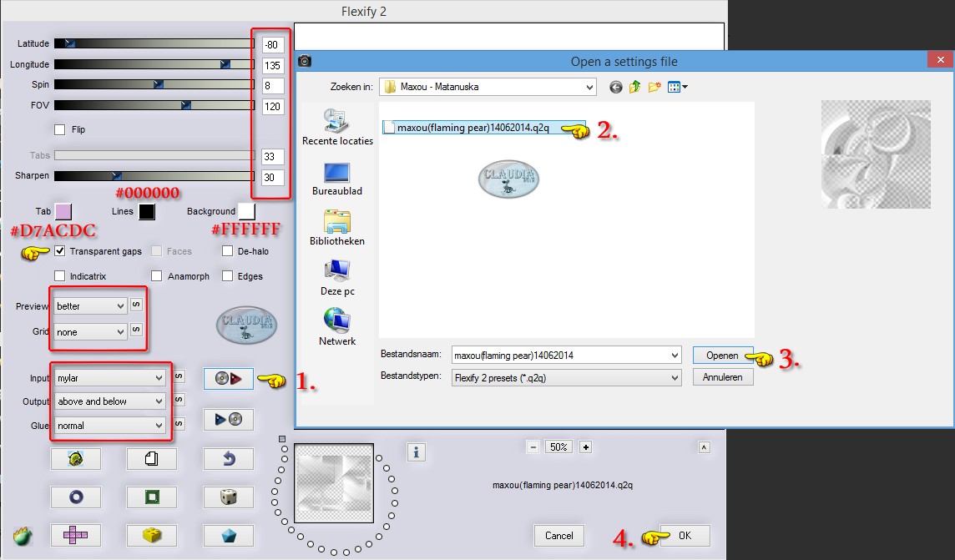The height and width of the screenshot is (560, 955).
Task: Click the S button next to Preview
Action: click(136, 305)
